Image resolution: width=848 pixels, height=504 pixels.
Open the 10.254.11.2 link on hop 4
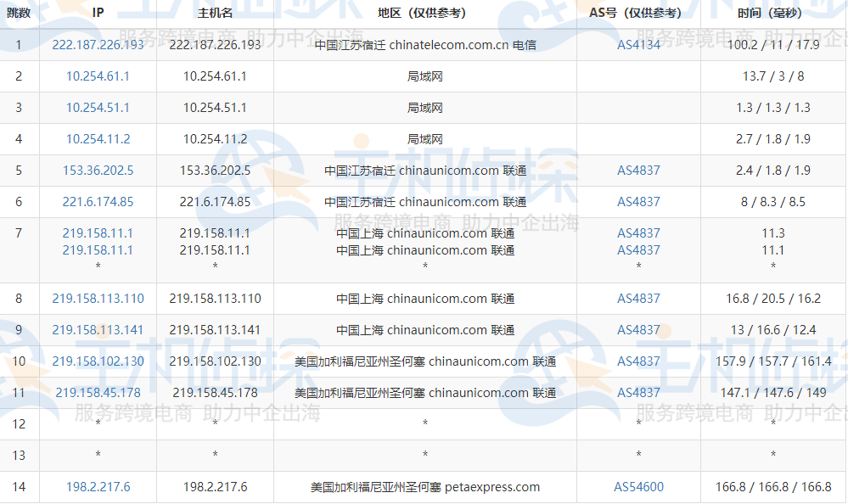click(x=98, y=139)
